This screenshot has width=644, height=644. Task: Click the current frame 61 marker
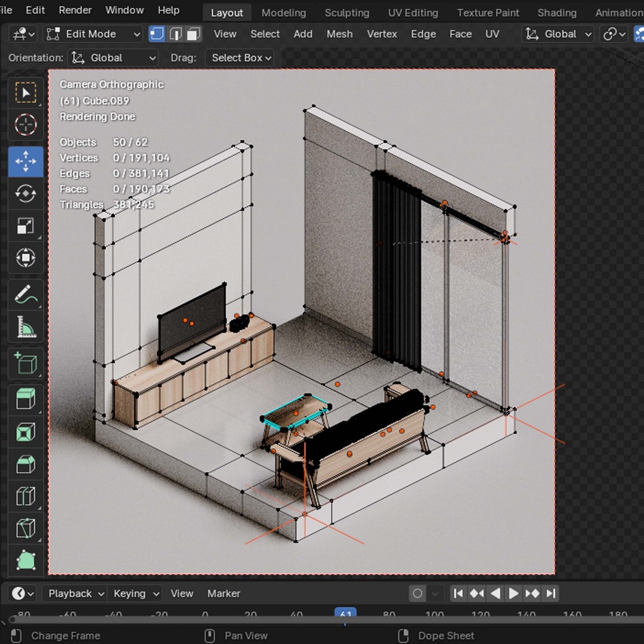click(345, 614)
